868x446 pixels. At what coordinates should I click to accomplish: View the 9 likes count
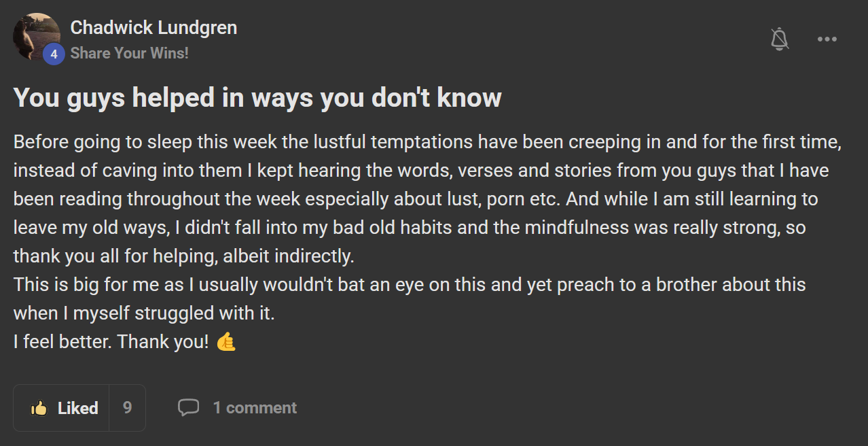point(127,408)
